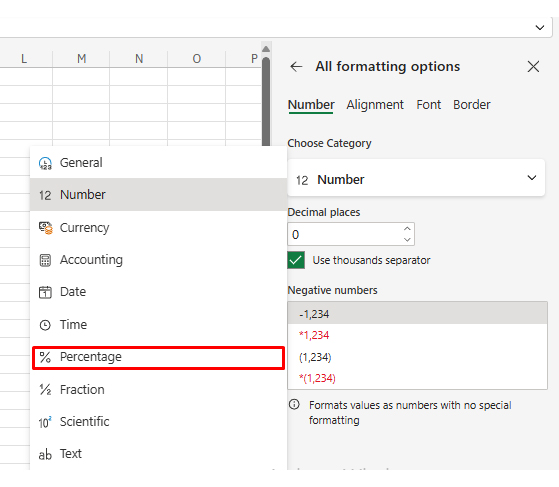Switch to the Font tab
This screenshot has height=487, width=559.
click(x=429, y=105)
